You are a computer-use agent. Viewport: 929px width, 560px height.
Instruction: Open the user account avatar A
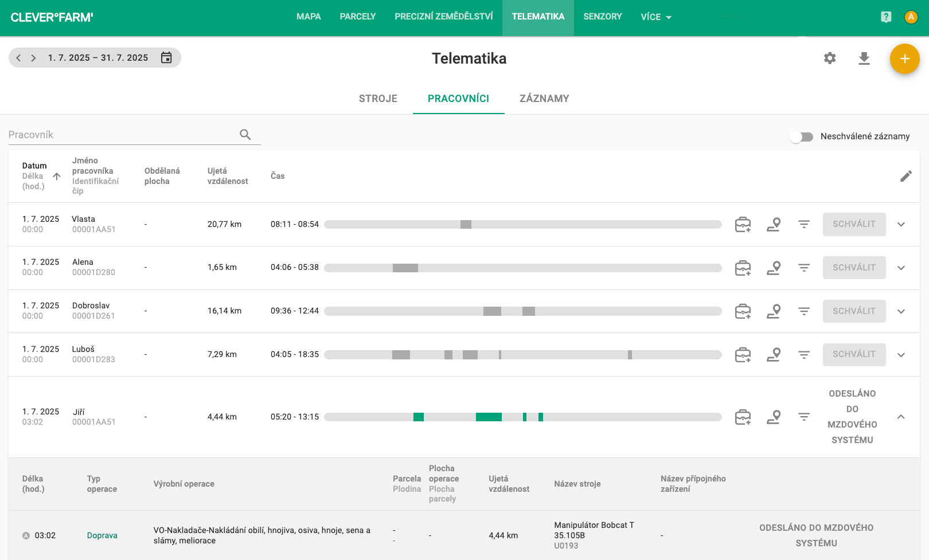(x=911, y=17)
